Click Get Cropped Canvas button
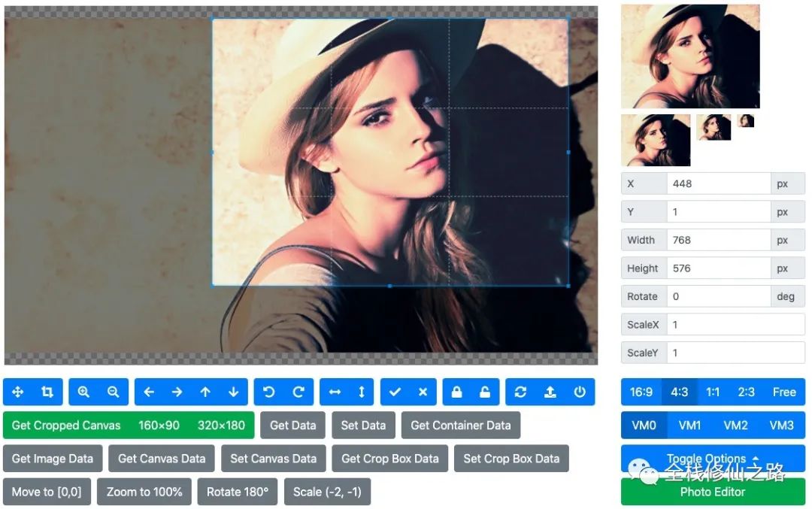This screenshot has height=509, width=812. tap(66, 425)
